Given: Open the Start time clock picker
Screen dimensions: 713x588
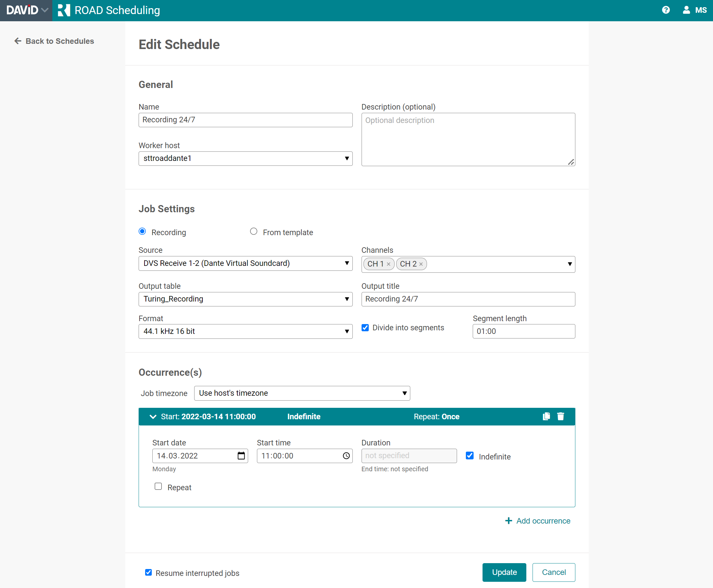Looking at the screenshot, I should pos(346,456).
